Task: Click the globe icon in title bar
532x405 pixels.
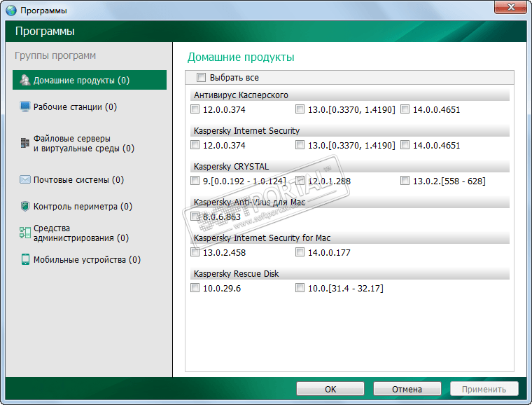Action: 11,11
